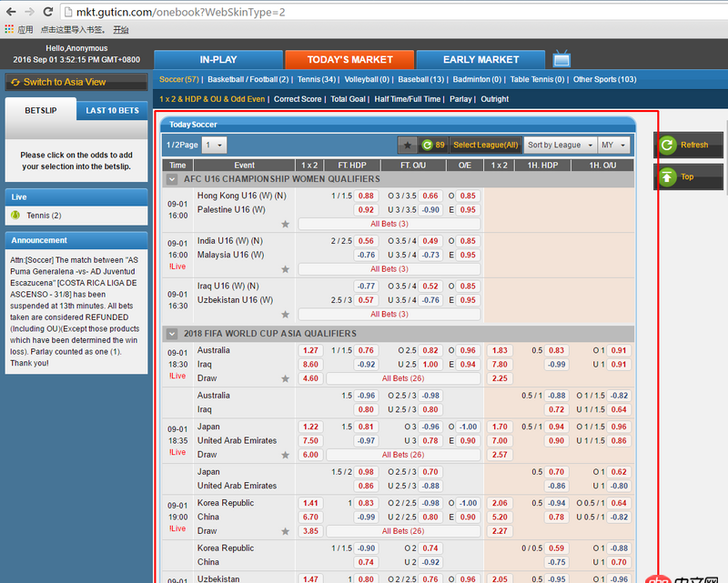Select Australia first-half 1x2 odds 1.83

point(500,350)
